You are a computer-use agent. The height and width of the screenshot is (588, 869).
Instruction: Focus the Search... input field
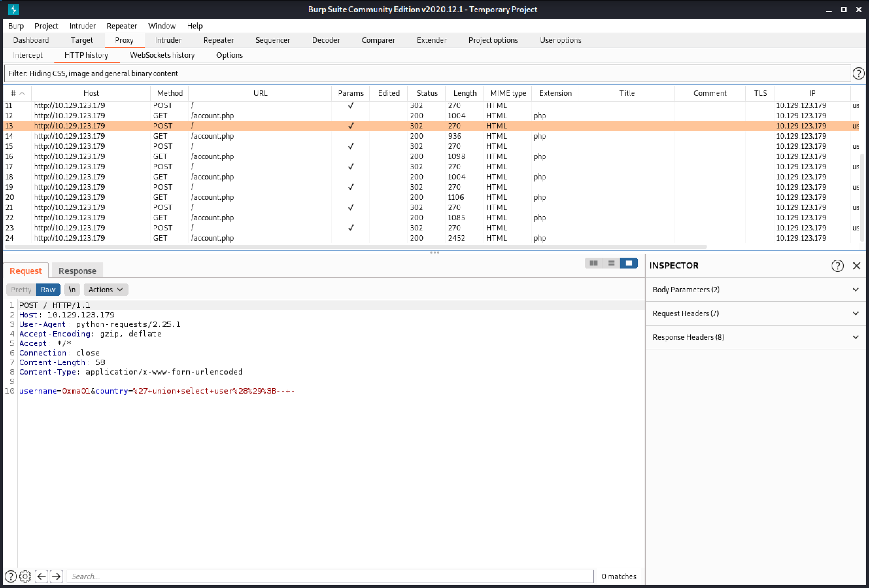(x=330, y=576)
